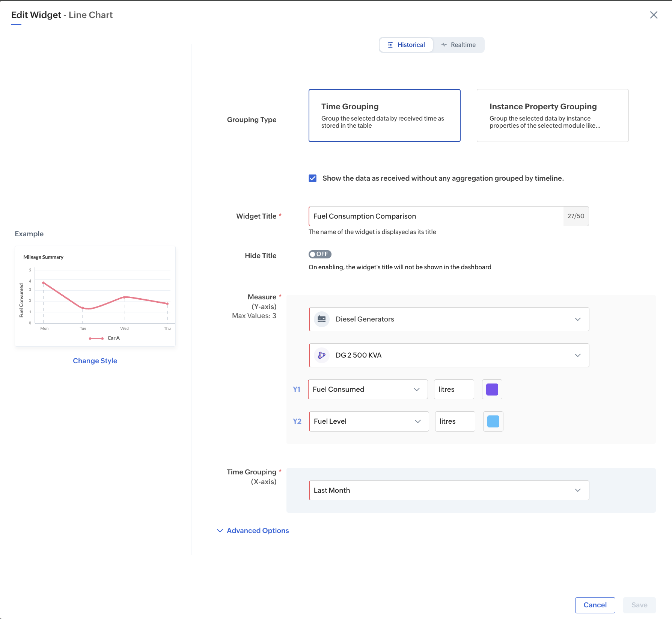Click the Cancel button
672x619 pixels.
(x=595, y=605)
